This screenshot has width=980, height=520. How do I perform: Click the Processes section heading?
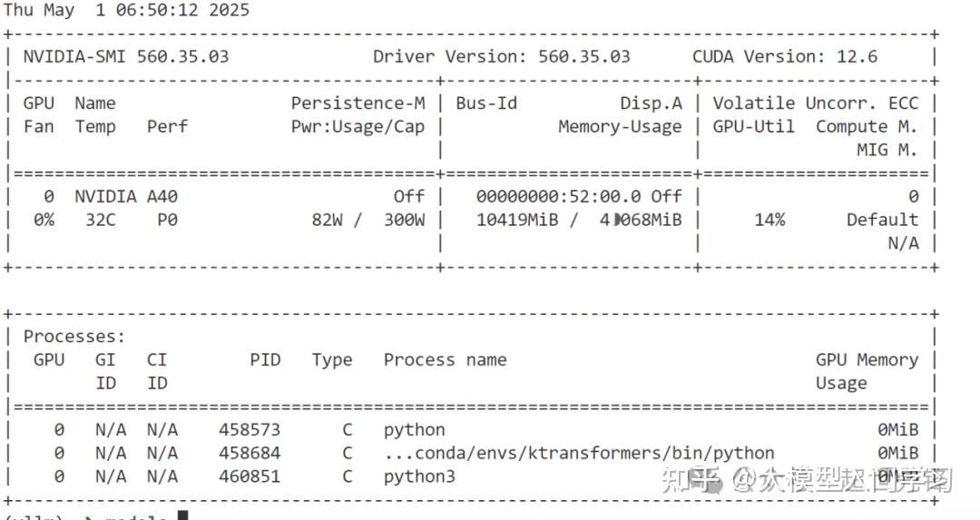(x=74, y=337)
